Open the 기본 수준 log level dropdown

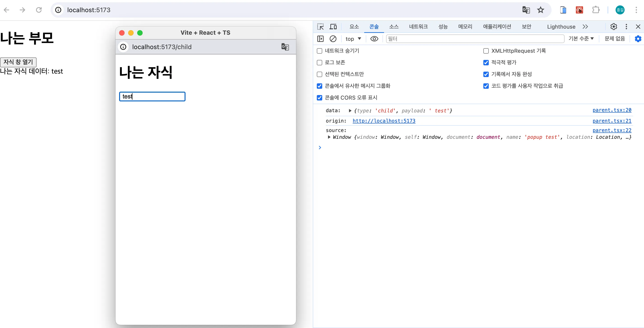point(581,39)
